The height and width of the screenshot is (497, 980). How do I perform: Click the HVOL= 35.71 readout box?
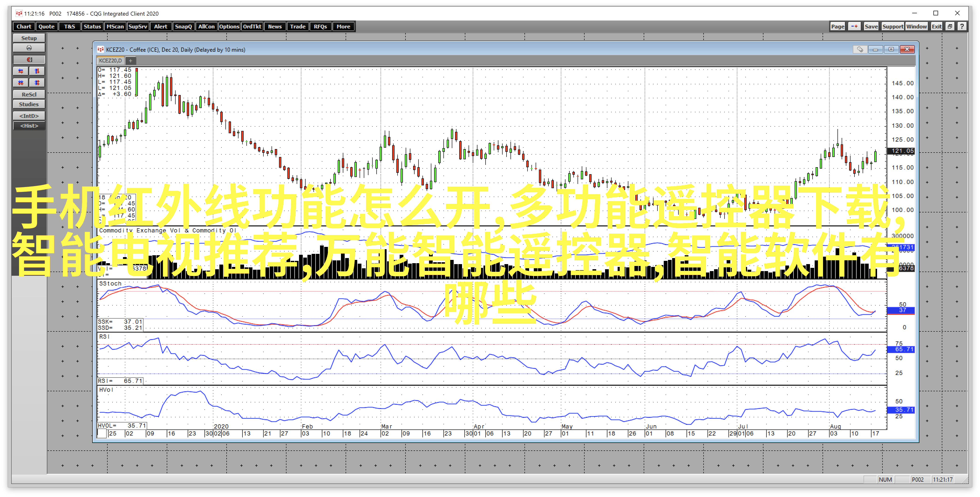pyautogui.click(x=122, y=426)
